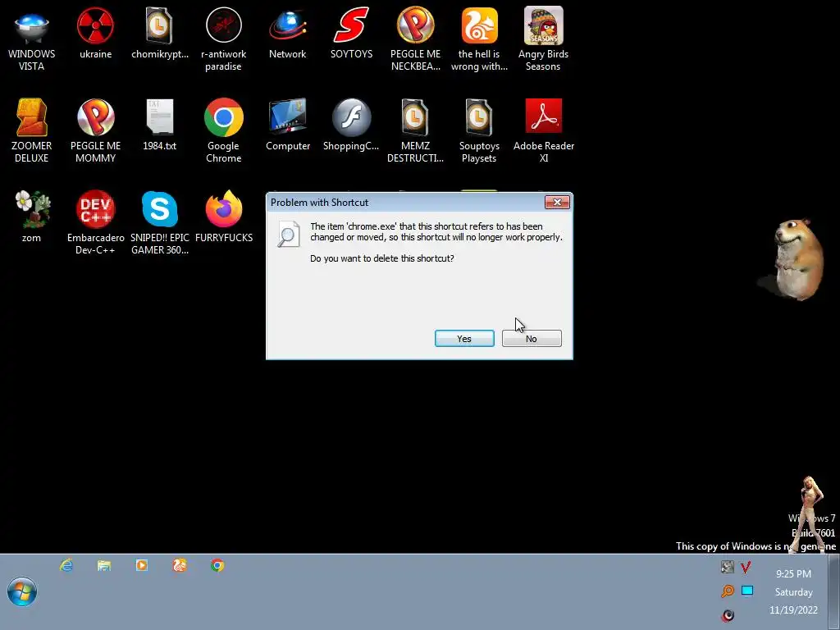Open Windows Explorer from taskbar
The height and width of the screenshot is (630, 840).
click(x=104, y=565)
